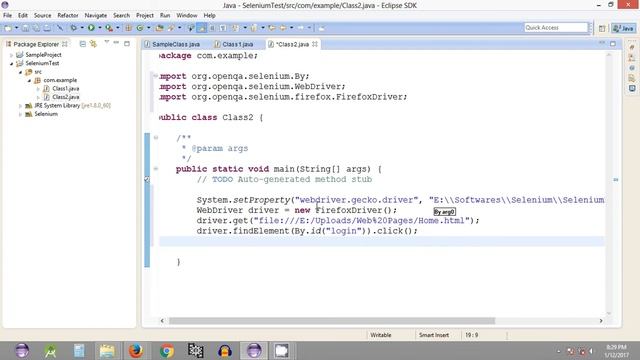Screen dimensions: 640x360
Task: Open the Run configurations dropdown arrow
Action: (x=100, y=28)
